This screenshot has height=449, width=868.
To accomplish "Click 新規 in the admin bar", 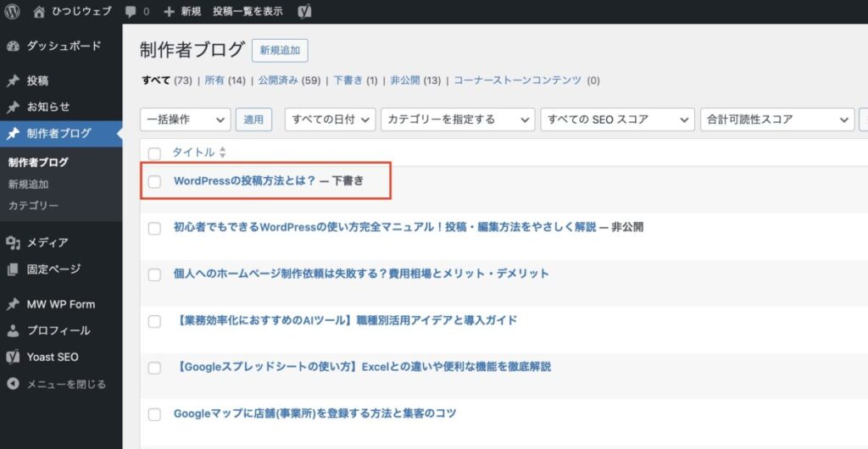I will (x=191, y=12).
